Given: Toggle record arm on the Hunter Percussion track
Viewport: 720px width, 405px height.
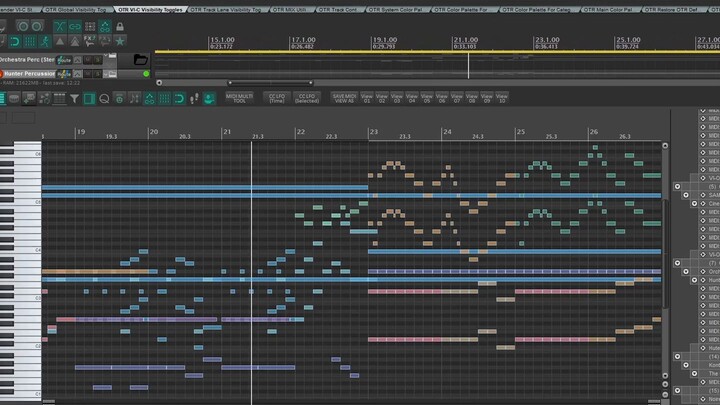Looking at the screenshot, I should pos(1,73).
